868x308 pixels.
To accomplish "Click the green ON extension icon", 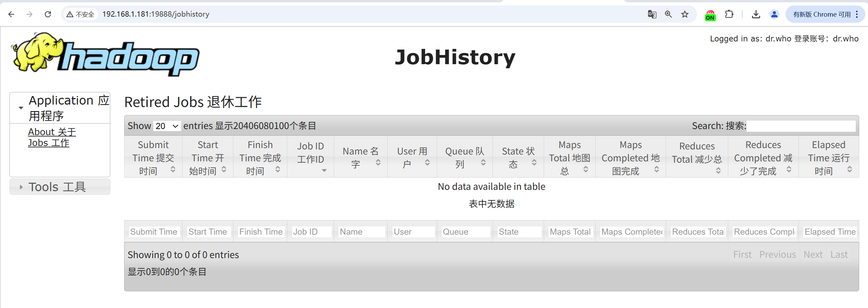I will click(710, 15).
